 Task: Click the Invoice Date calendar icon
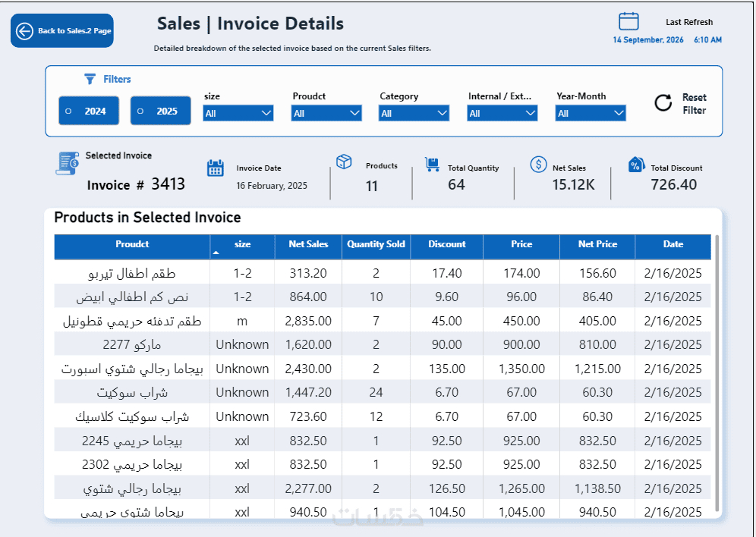(216, 168)
